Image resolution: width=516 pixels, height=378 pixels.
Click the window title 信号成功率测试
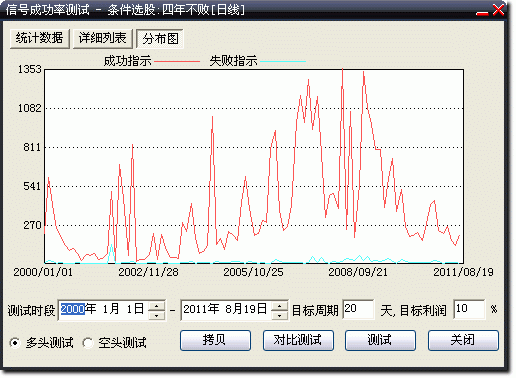tap(47, 10)
